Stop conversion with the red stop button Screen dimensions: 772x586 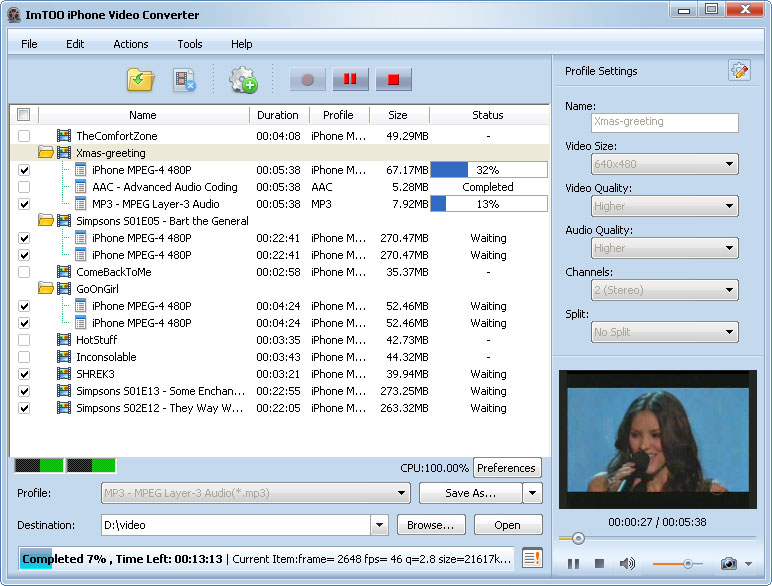(x=393, y=79)
